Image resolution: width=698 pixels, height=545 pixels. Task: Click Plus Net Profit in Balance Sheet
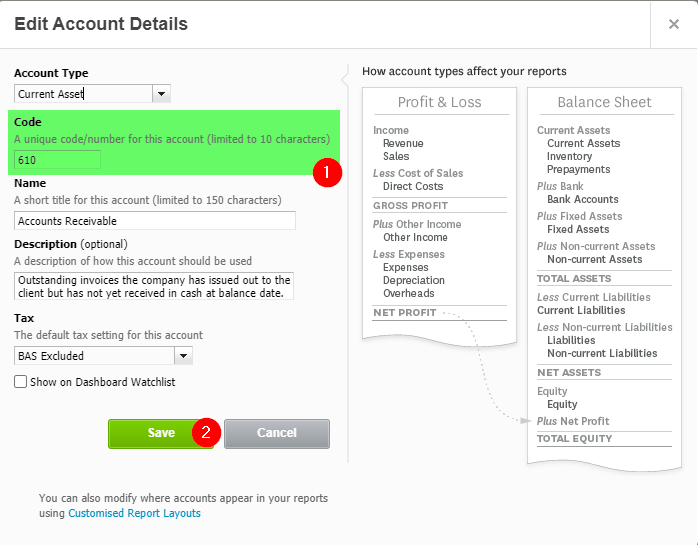[573, 421]
